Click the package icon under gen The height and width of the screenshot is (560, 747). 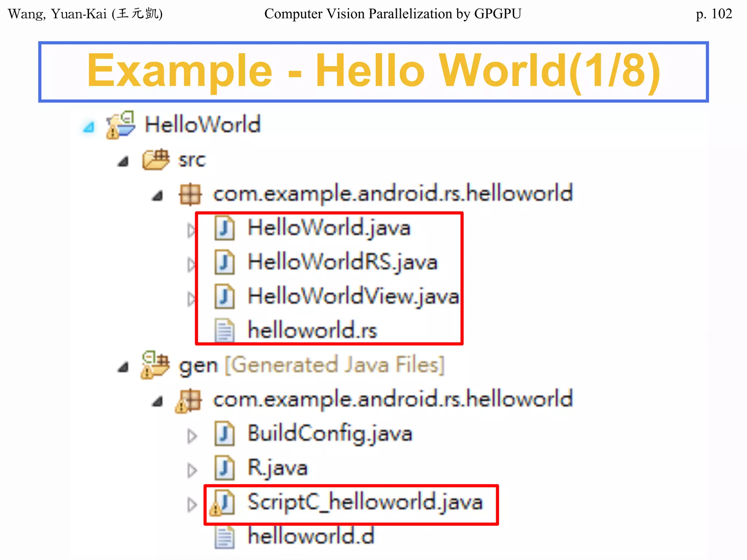pyautogui.click(x=189, y=401)
